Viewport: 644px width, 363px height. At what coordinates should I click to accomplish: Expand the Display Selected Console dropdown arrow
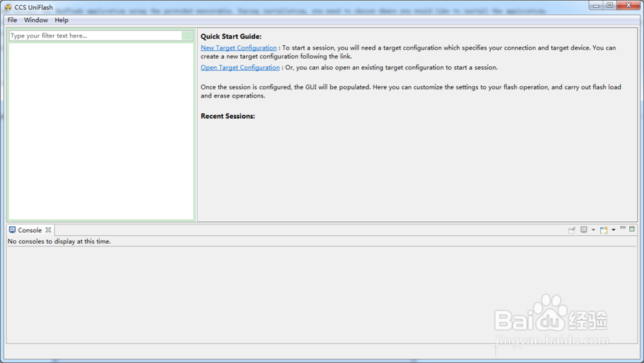tap(593, 230)
